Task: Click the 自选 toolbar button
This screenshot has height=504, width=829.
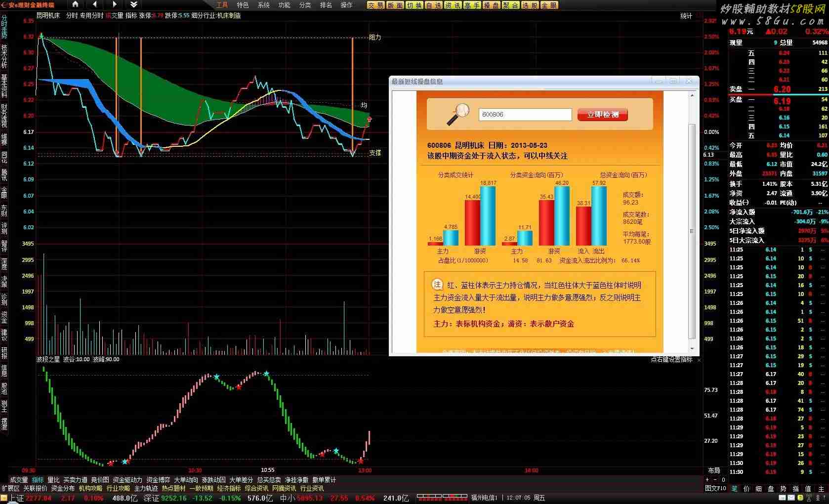Action: point(434,5)
